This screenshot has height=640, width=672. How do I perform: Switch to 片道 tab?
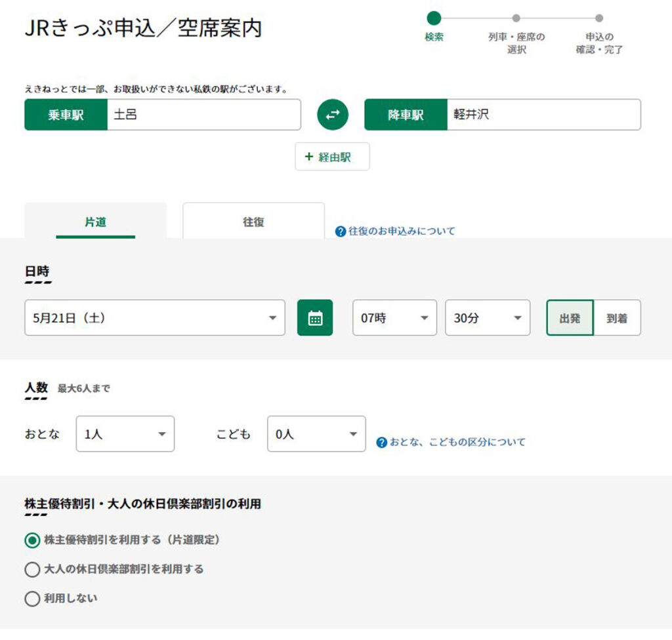point(96,220)
